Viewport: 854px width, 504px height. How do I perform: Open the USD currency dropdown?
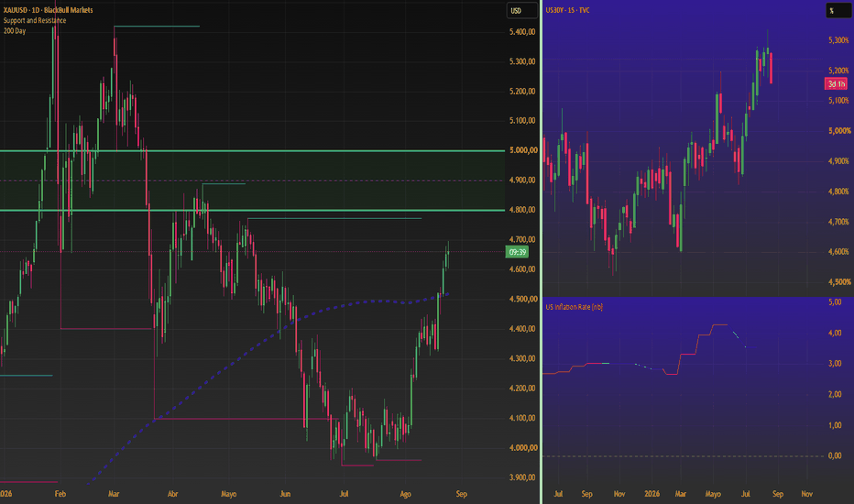521,10
